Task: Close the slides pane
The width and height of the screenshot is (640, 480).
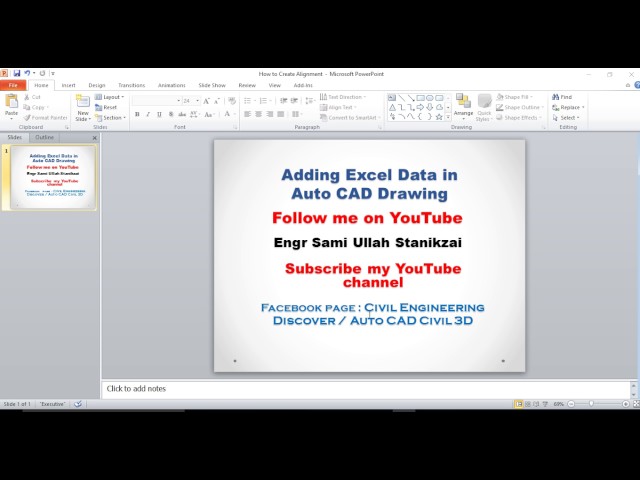Action: 94,138
